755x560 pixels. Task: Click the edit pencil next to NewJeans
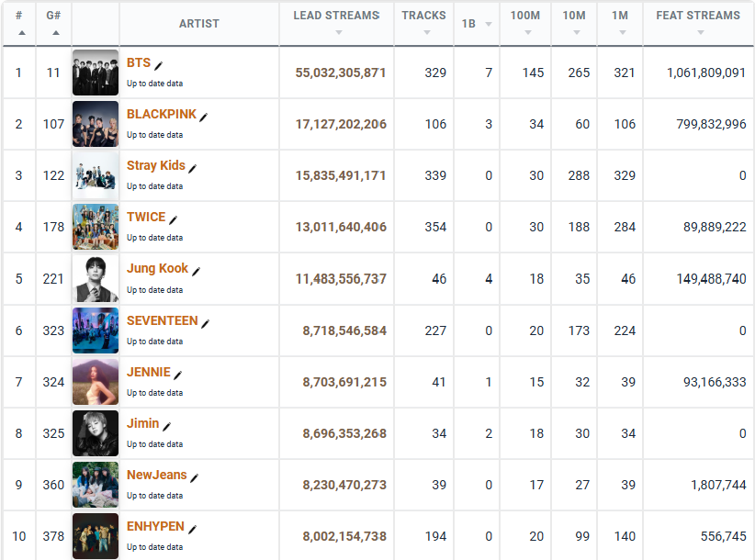click(195, 477)
